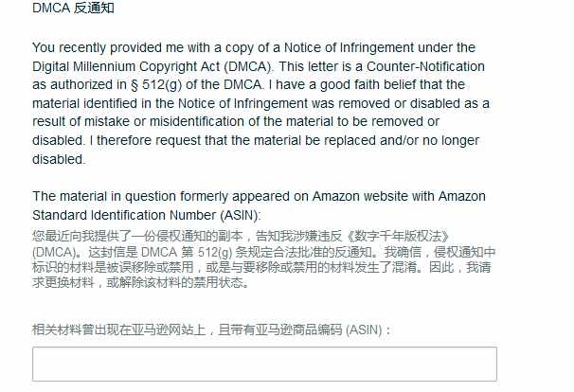This screenshot has width=574, height=392.
Task: Click the last Chinese line '求更换材料'
Action: 141,282
